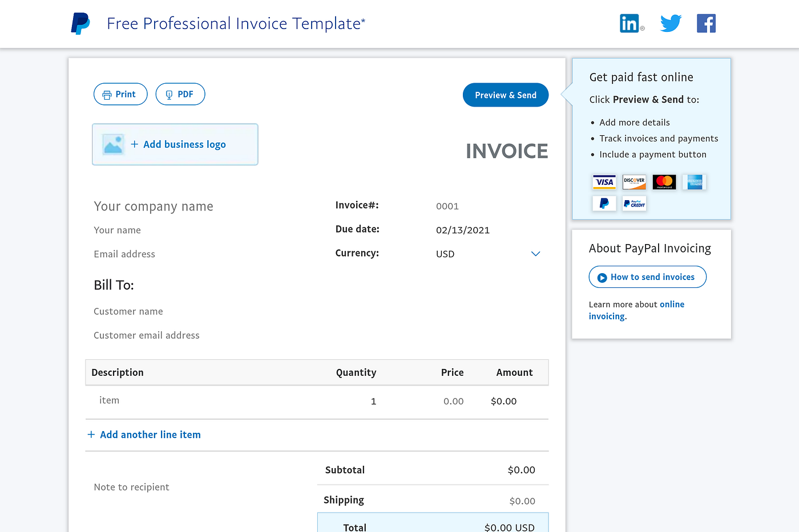Click Track invoices and payments bullet

click(x=659, y=139)
